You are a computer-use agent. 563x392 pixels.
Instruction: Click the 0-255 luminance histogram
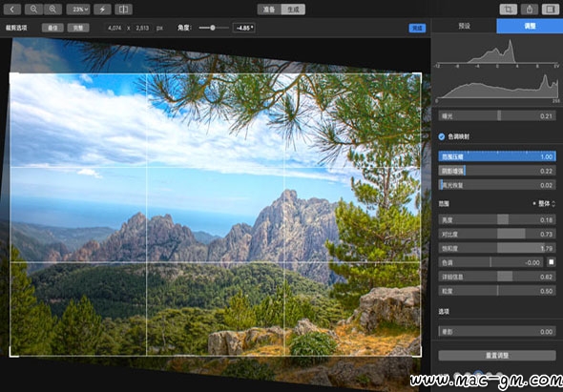(x=498, y=88)
